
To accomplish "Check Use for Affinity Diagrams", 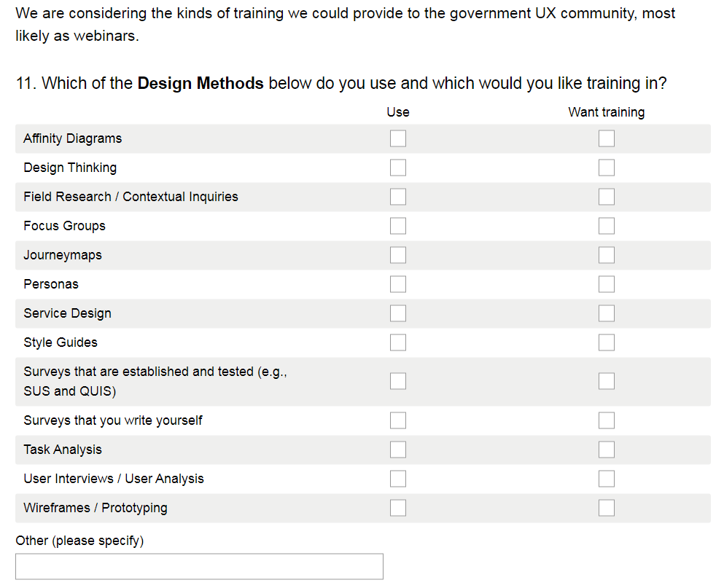I will point(397,138).
